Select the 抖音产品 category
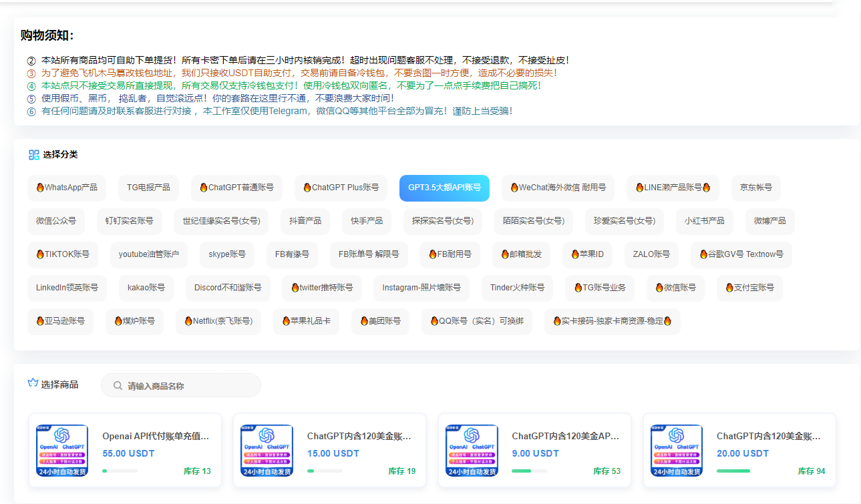 [305, 222]
